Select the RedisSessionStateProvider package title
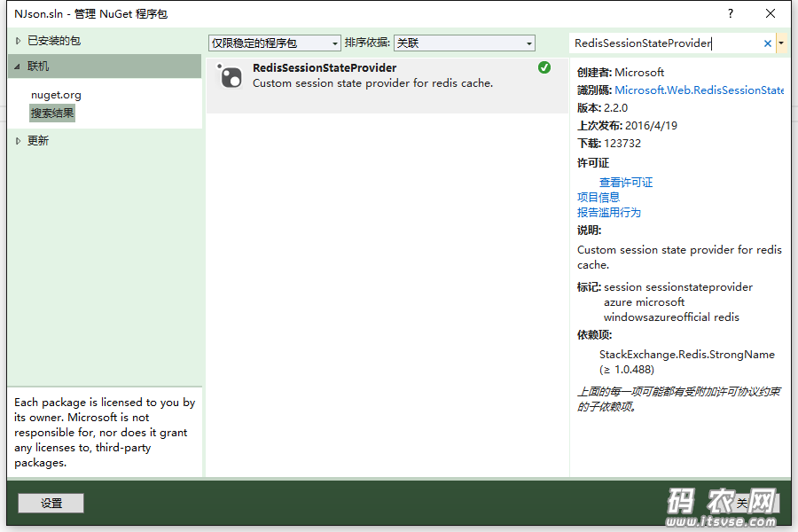Image resolution: width=798 pixels, height=532 pixels. click(x=325, y=67)
